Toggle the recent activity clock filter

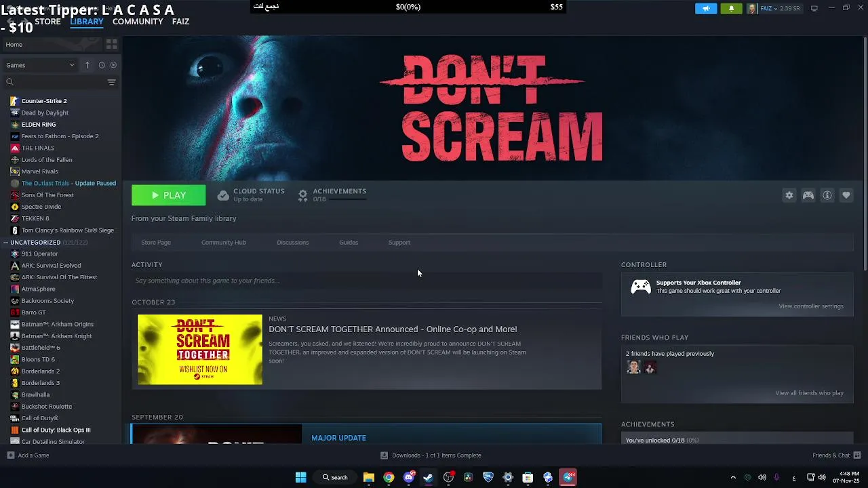102,65
